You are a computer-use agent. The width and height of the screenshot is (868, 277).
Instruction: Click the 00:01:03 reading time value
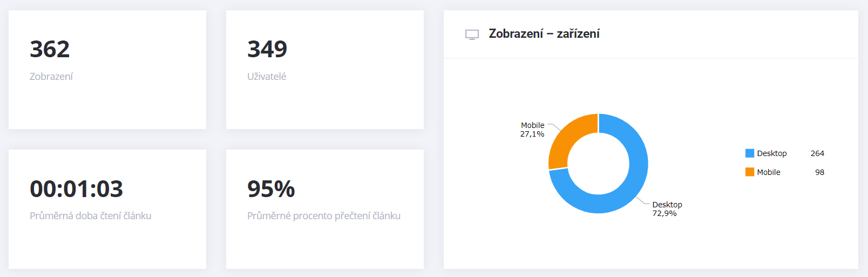coord(77,189)
